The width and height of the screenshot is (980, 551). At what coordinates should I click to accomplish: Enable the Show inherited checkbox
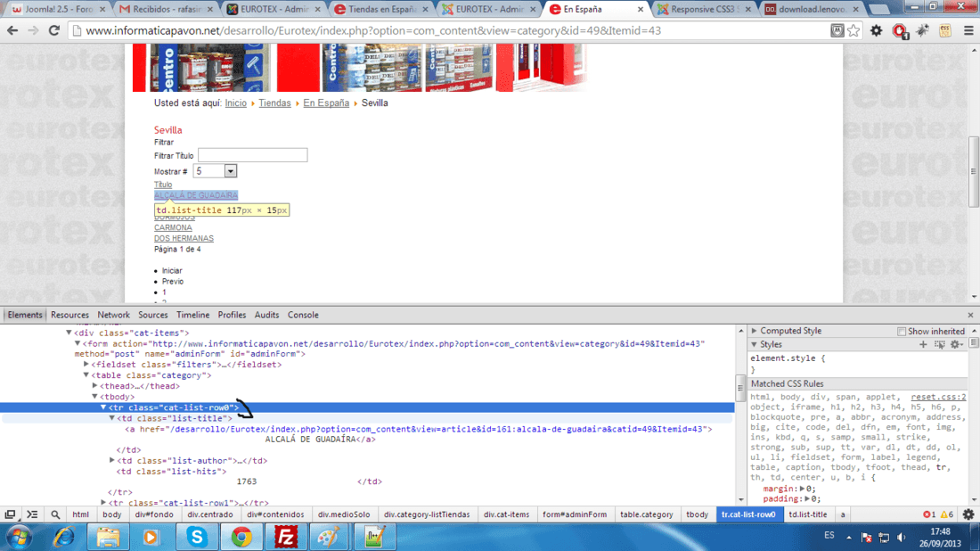[902, 332]
